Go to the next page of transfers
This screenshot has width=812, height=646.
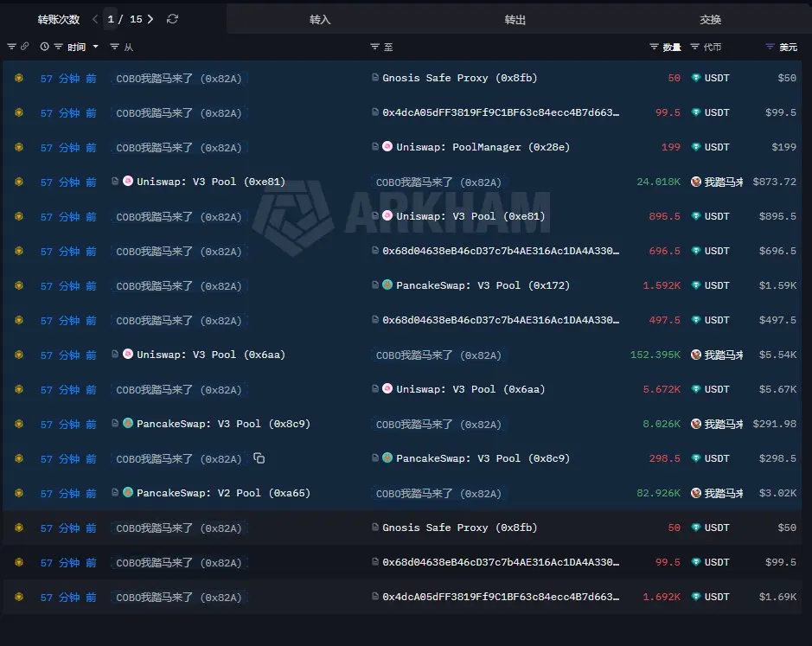(x=151, y=19)
